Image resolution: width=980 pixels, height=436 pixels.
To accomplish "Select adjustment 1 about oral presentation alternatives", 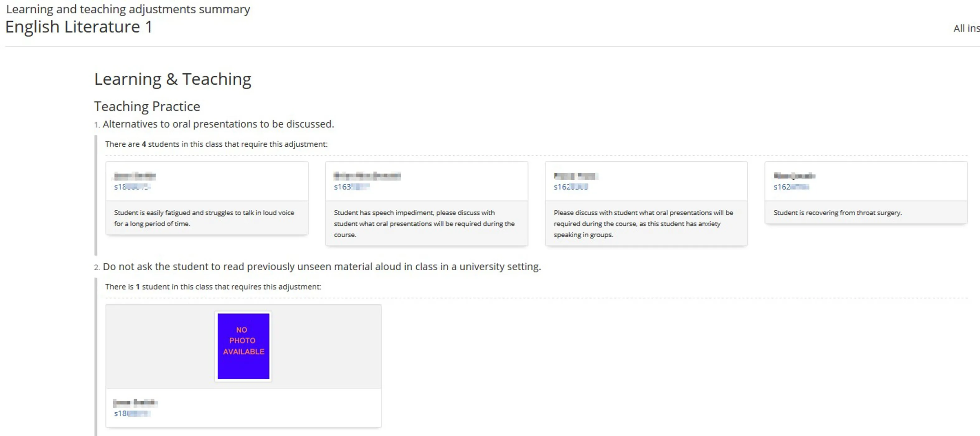I will (218, 124).
